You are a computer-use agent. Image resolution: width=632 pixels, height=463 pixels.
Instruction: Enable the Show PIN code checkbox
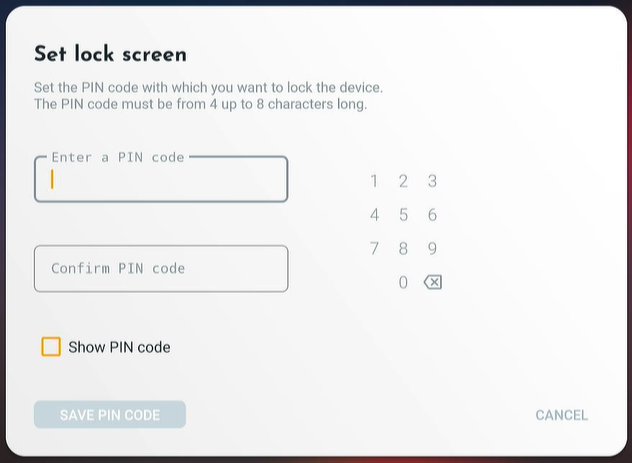click(x=51, y=347)
